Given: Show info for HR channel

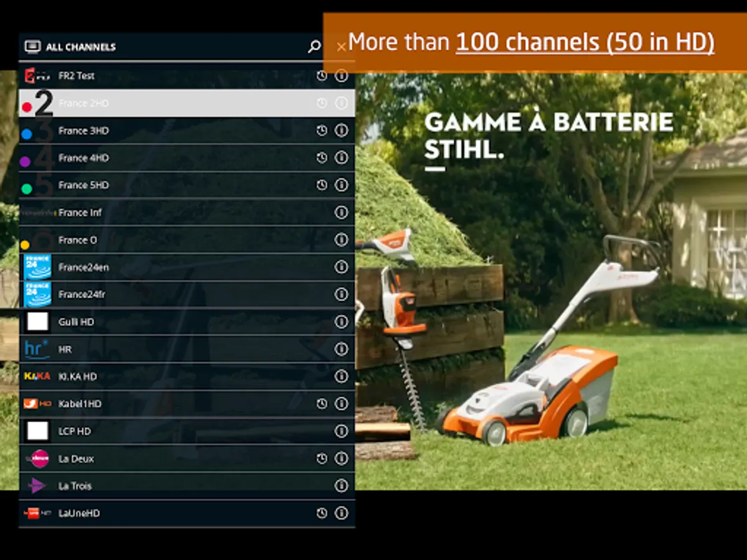Looking at the screenshot, I should [x=341, y=349].
